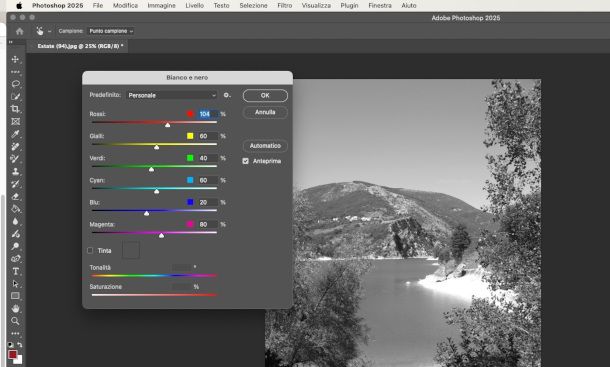Open the Photoshop 2025 application menu
Viewport: 610px width, 367px height.
tap(58, 5)
